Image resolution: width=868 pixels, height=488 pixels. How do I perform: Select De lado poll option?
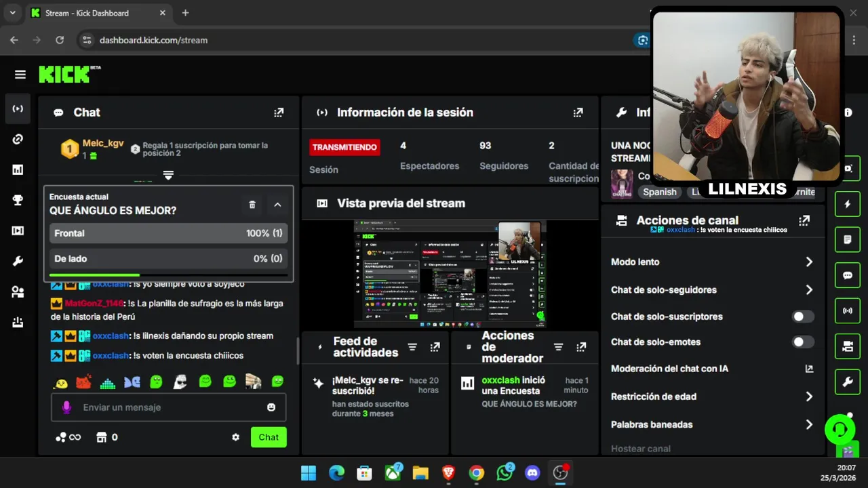(168, 258)
